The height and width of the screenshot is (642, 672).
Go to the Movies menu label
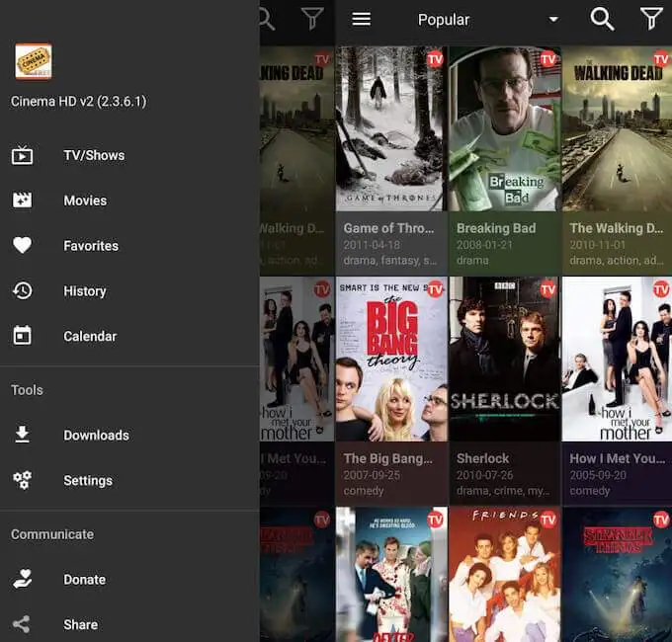(x=85, y=201)
